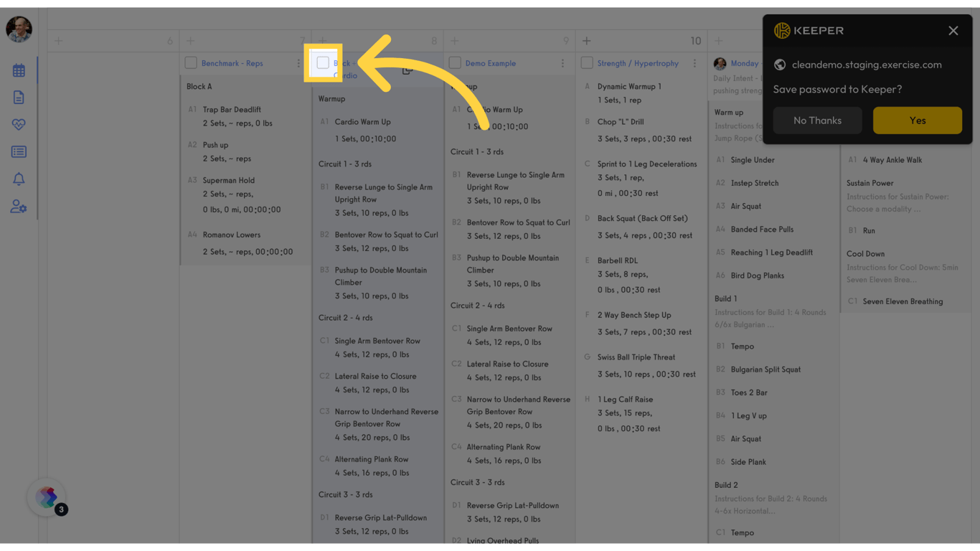Viewport: 980px width, 551px height.
Task: Open the heart health icon in sidebar
Action: [19, 124]
